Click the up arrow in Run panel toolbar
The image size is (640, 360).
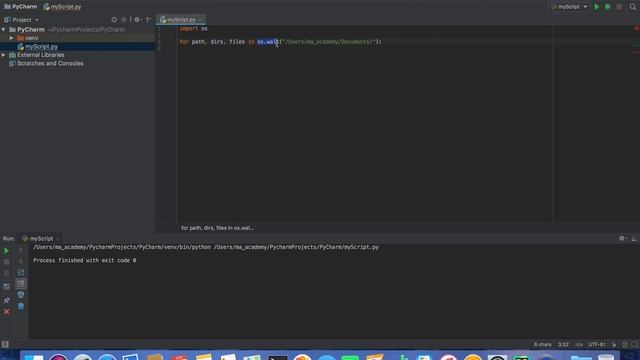[21, 251]
